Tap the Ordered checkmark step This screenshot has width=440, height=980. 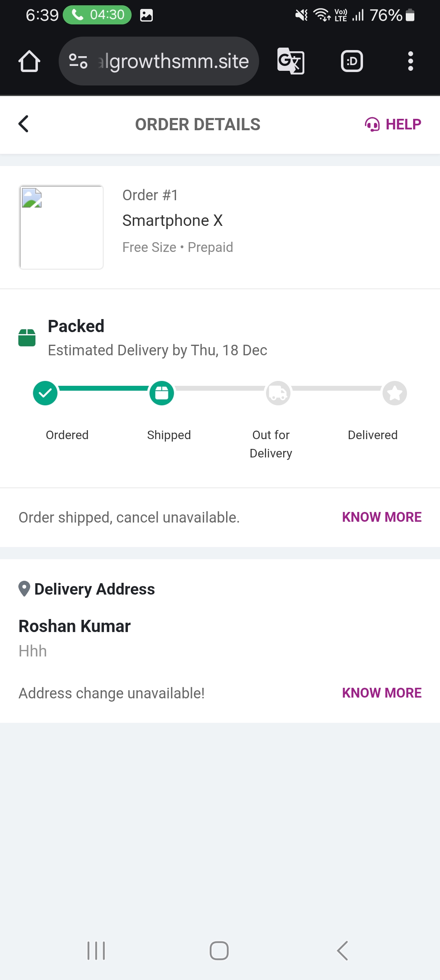(x=45, y=393)
